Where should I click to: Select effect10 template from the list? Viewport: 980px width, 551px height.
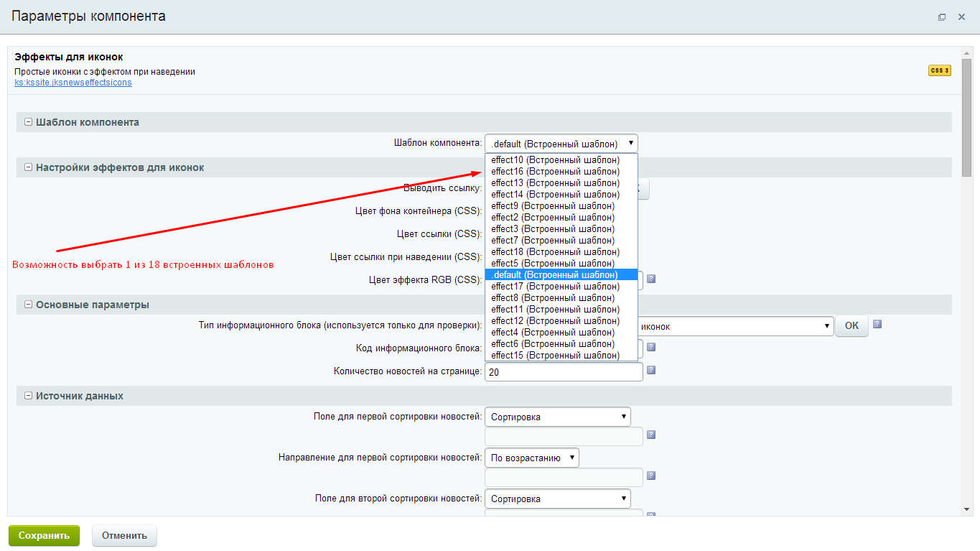[555, 160]
